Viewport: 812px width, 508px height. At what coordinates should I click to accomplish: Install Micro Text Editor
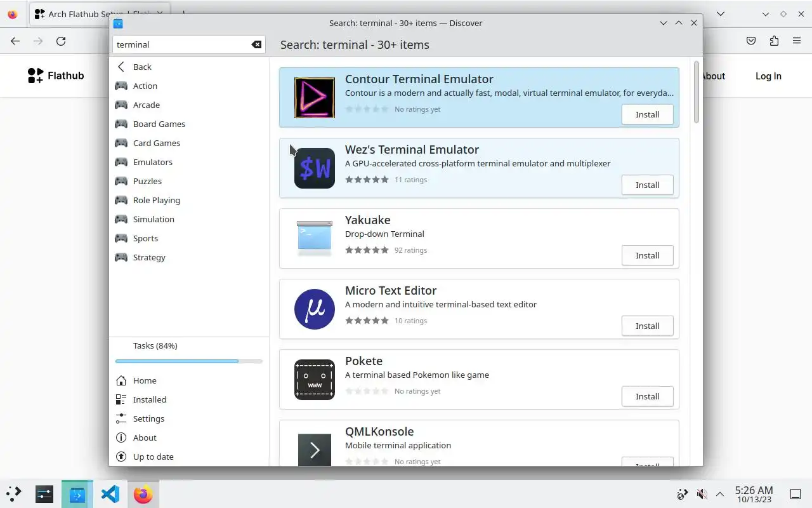[647, 326]
